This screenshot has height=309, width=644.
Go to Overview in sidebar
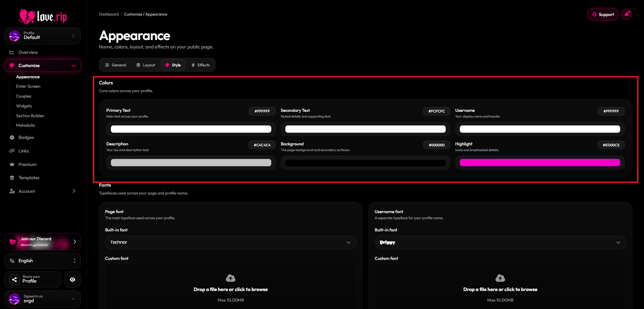coord(28,52)
